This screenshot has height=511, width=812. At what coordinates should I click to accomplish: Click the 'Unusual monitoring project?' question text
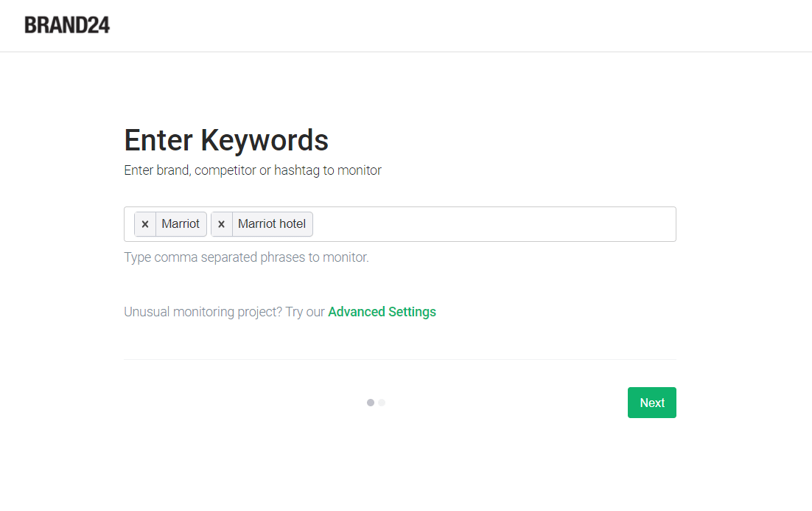[203, 312]
